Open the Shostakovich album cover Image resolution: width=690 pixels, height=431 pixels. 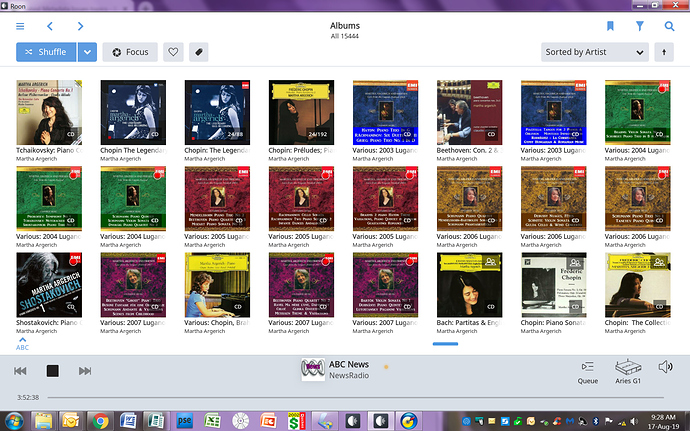pyautogui.click(x=49, y=285)
